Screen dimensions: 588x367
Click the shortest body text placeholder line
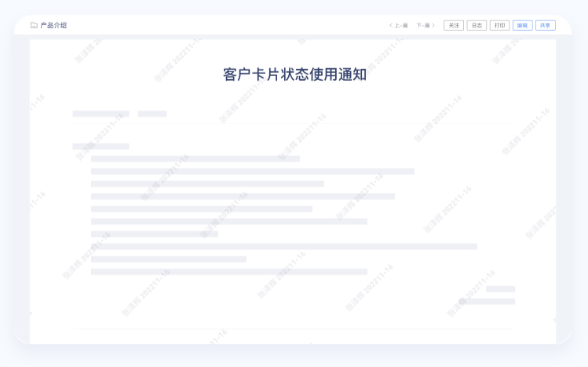154,234
